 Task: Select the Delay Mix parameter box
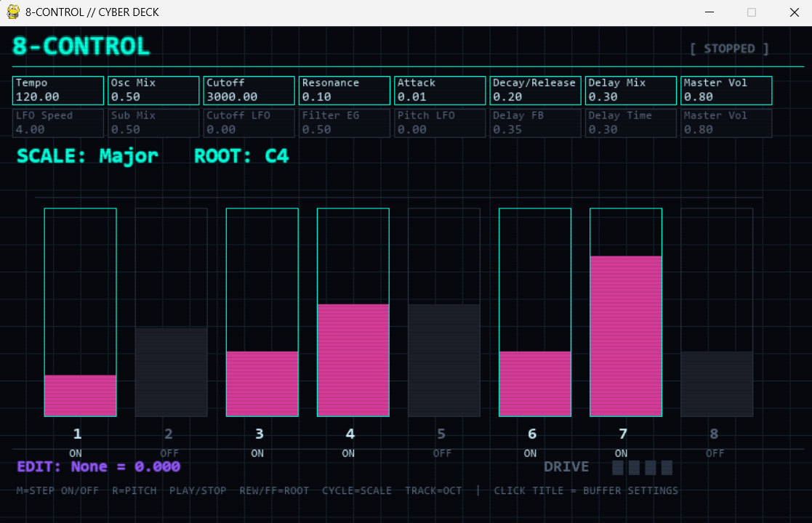click(631, 91)
